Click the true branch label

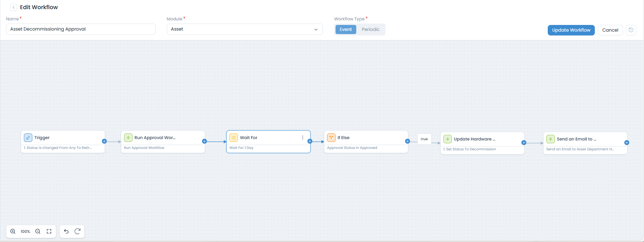click(424, 139)
